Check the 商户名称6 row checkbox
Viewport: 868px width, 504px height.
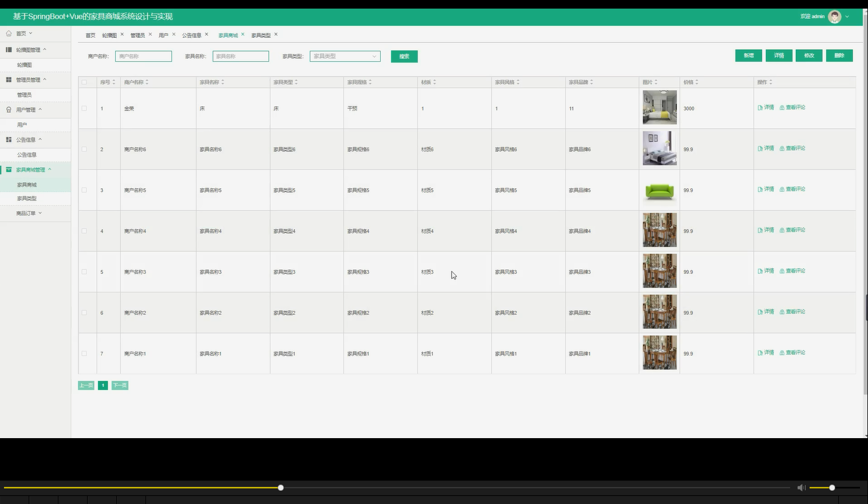84,149
